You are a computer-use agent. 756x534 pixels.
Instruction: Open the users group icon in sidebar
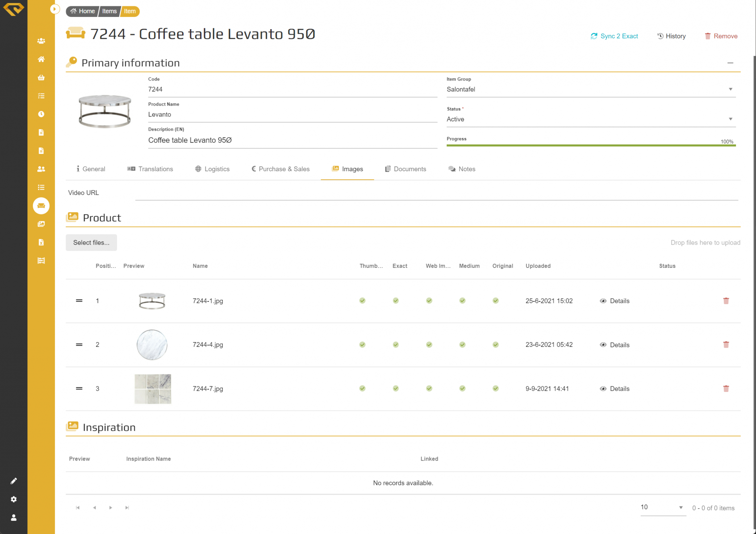tap(41, 41)
